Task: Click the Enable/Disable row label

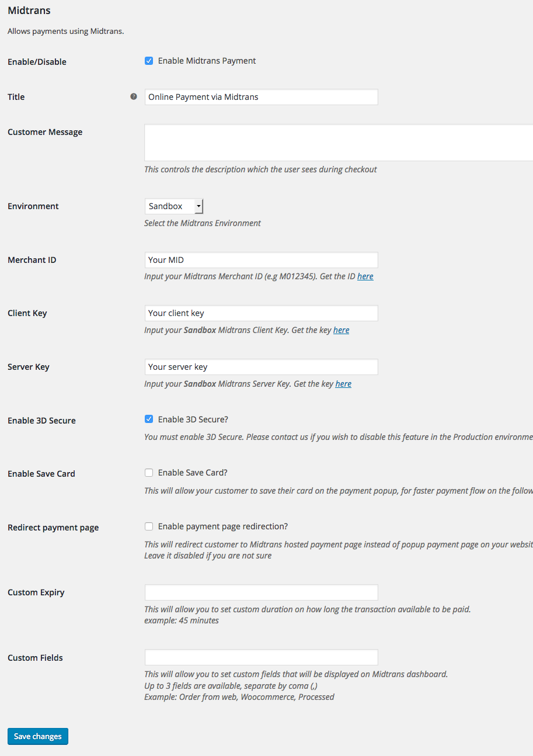Action: point(37,62)
